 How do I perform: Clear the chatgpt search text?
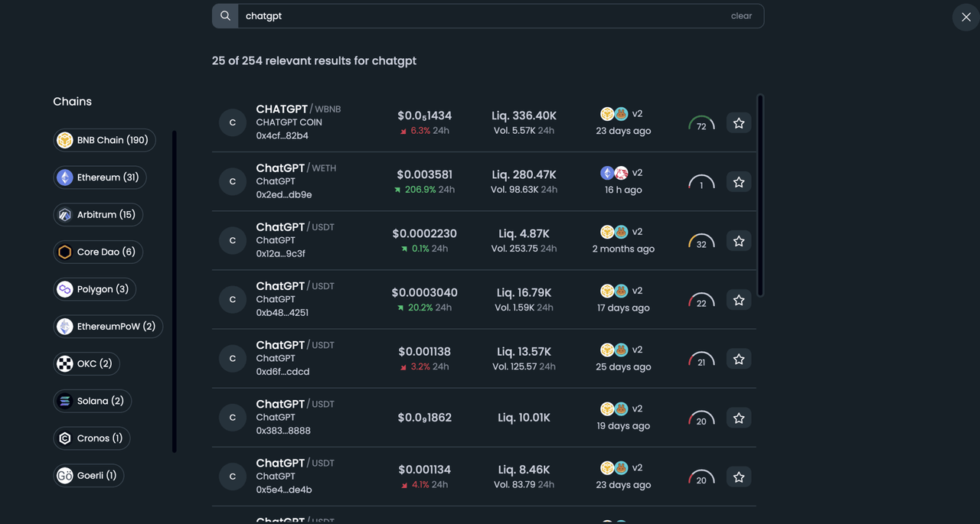pyautogui.click(x=740, y=16)
